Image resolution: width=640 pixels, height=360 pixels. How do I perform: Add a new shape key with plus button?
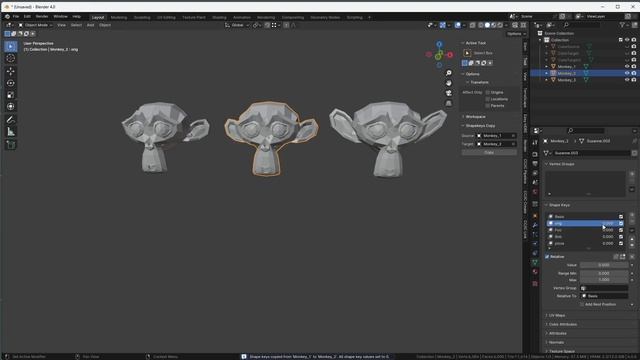[x=632, y=215]
